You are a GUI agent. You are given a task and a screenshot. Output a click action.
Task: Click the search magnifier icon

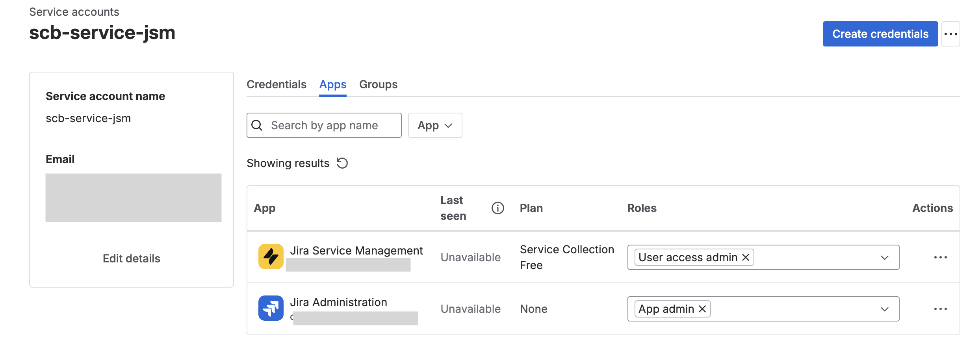[x=257, y=125]
